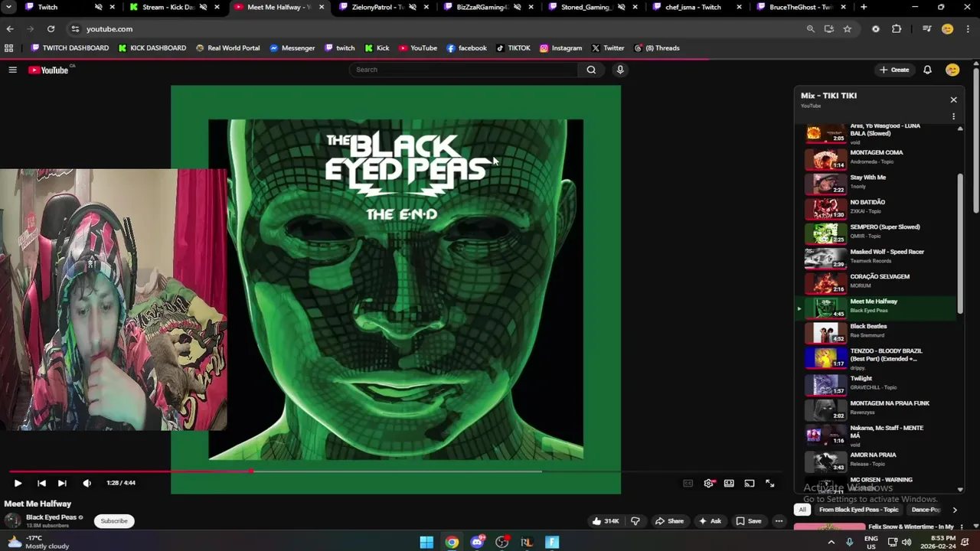
Task: Open Mix playlist three-dot options
Action: click(953, 116)
